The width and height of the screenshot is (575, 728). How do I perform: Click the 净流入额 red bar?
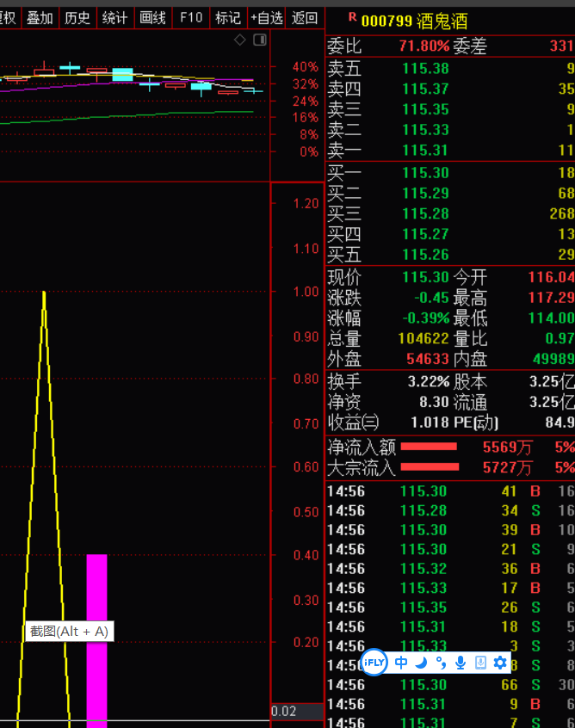pos(429,447)
